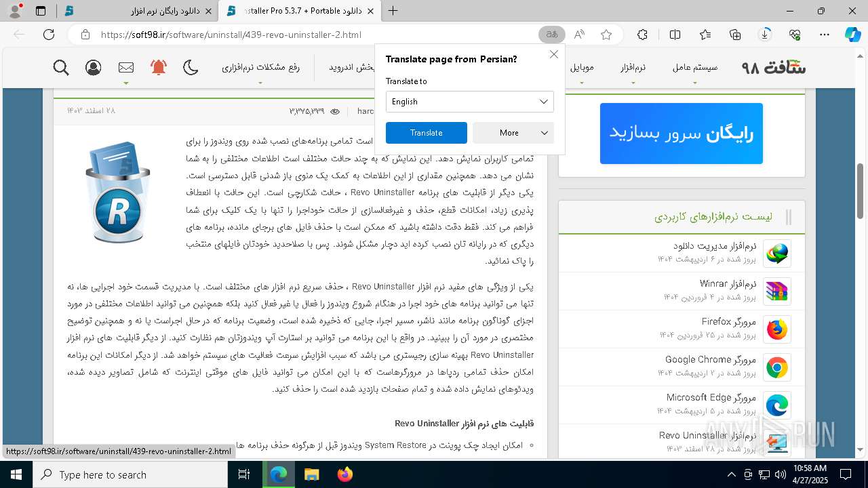Click the translate icon in address bar
The height and width of the screenshot is (488, 868).
coord(551,35)
